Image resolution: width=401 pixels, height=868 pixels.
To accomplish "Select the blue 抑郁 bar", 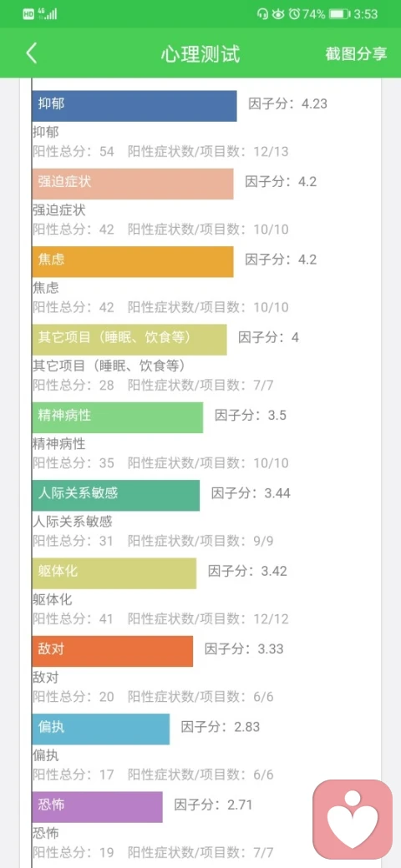I will tap(135, 106).
